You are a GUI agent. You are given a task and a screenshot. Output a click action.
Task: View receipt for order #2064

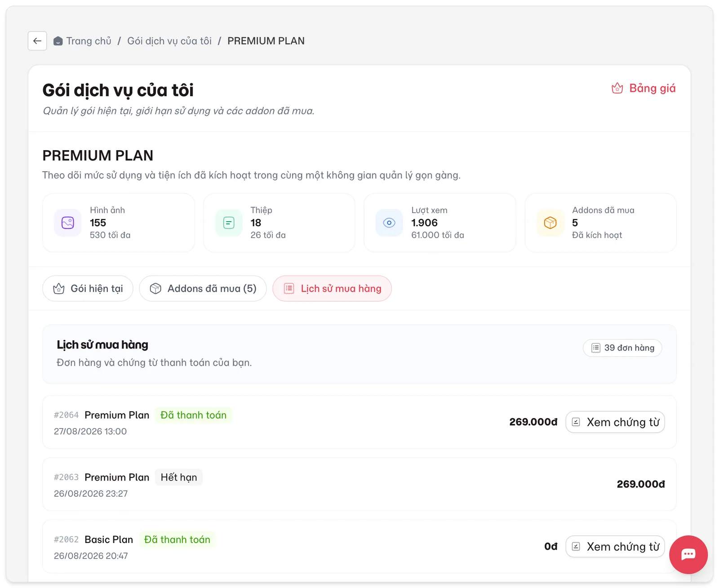tap(615, 422)
